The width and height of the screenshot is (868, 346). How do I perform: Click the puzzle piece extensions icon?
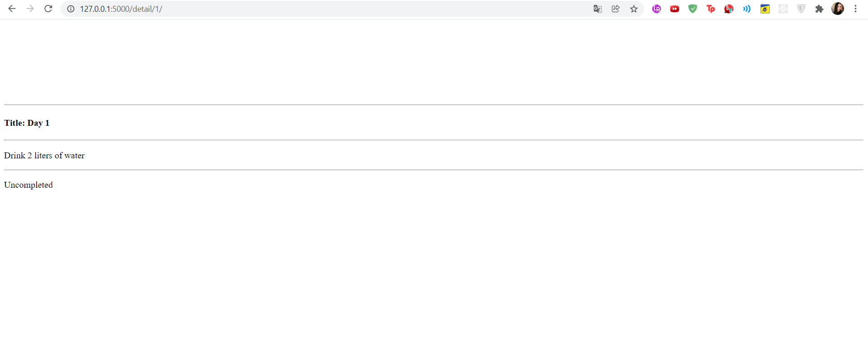coord(819,9)
